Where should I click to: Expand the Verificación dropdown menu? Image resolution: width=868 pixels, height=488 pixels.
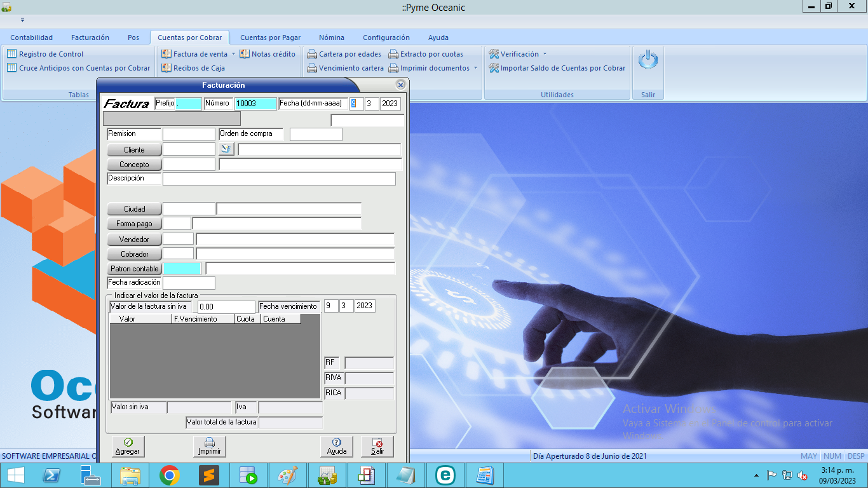pos(545,54)
